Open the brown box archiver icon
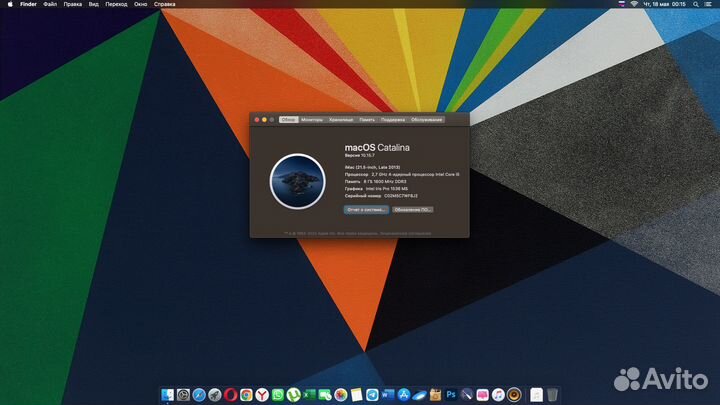720x405 pixels. [x=435, y=394]
